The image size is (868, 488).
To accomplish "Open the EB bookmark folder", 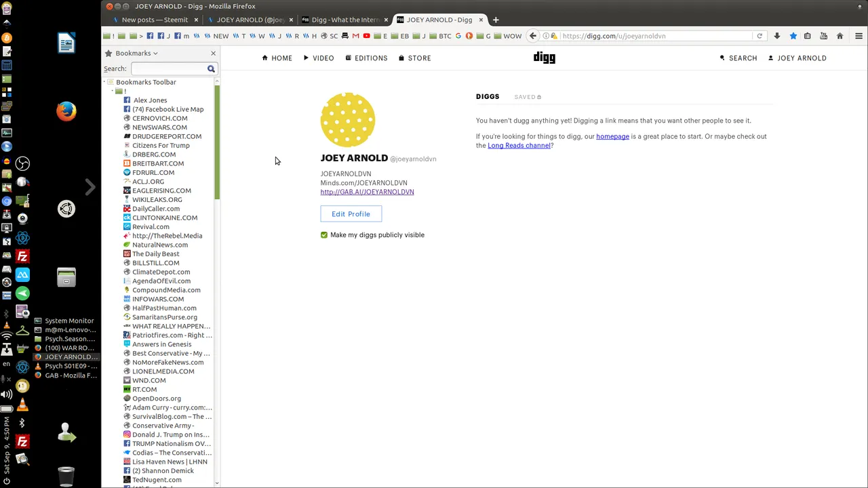I will point(400,36).
